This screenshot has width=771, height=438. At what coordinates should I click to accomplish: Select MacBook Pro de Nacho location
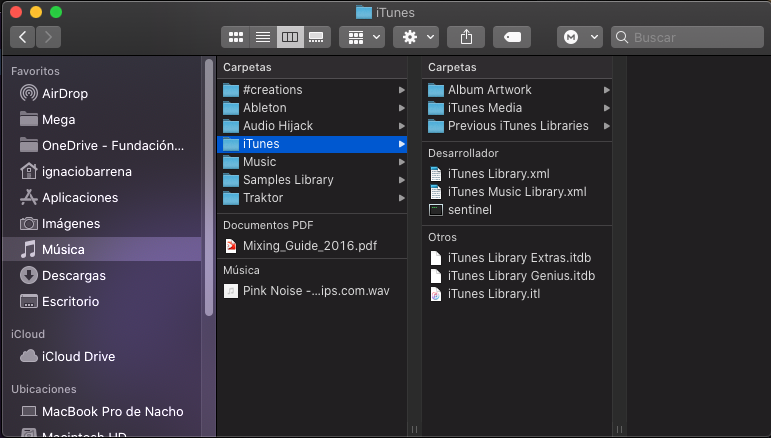click(102, 411)
